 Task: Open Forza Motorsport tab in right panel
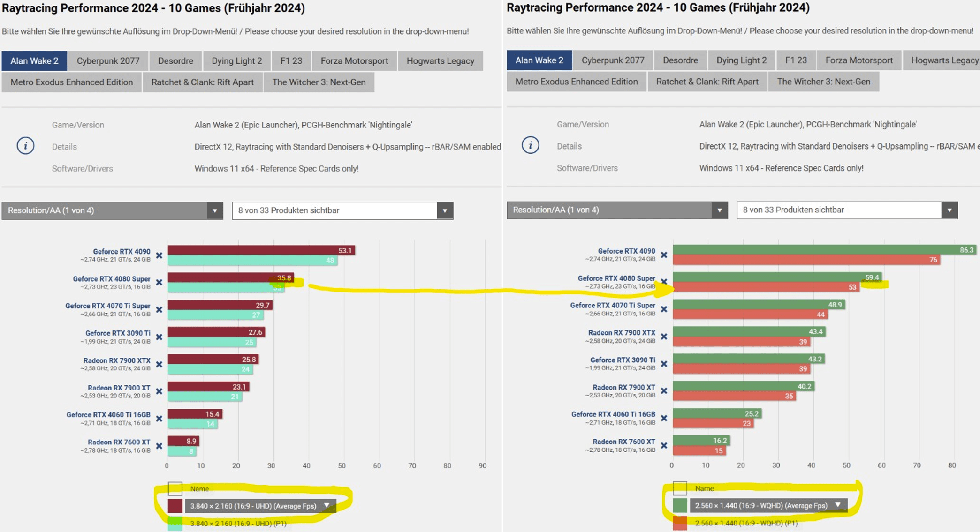click(x=859, y=60)
